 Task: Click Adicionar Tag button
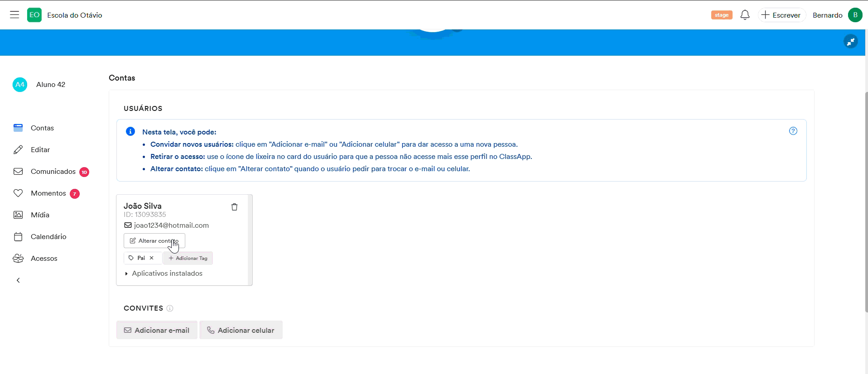(188, 258)
